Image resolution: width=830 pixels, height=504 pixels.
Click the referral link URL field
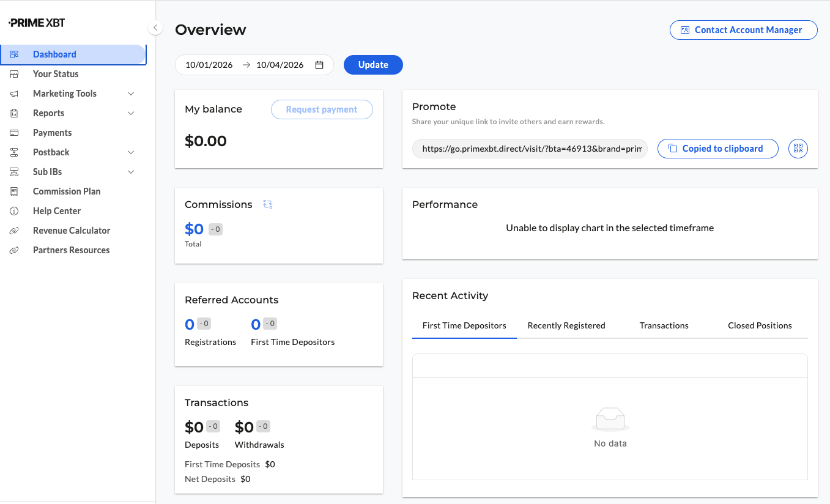click(x=530, y=149)
